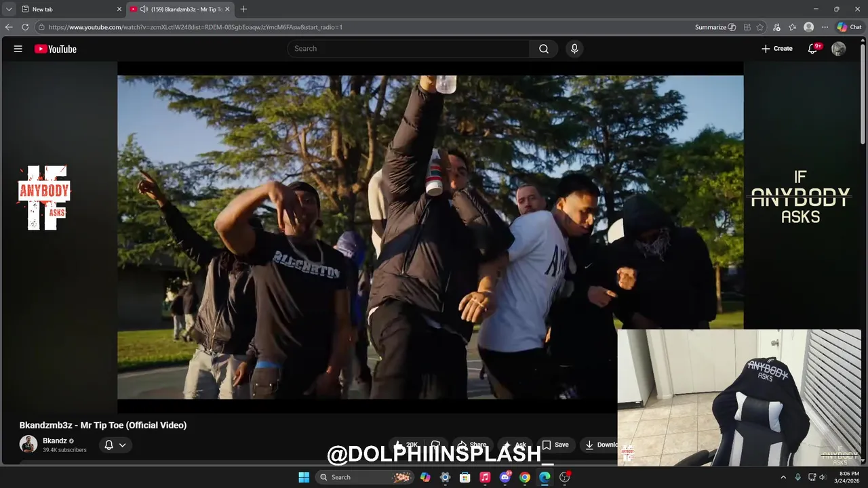Switch to the New tab browser tab
The width and height of the screenshot is (868, 488).
pyautogui.click(x=71, y=9)
